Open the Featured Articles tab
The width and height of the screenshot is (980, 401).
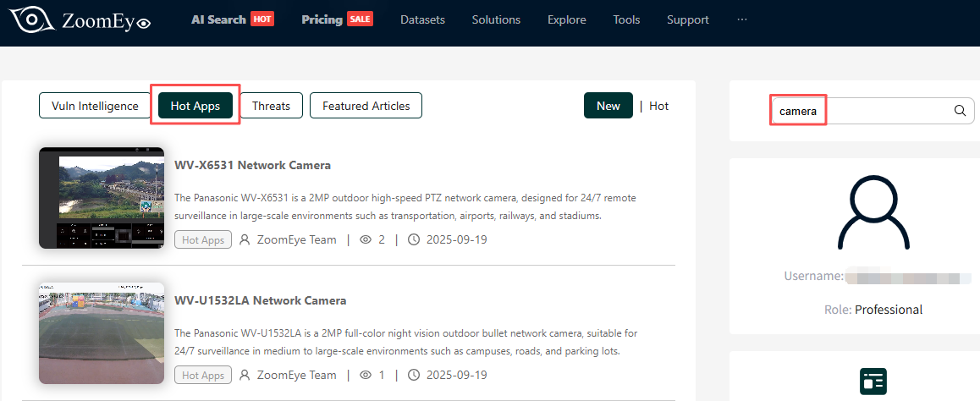coord(366,106)
